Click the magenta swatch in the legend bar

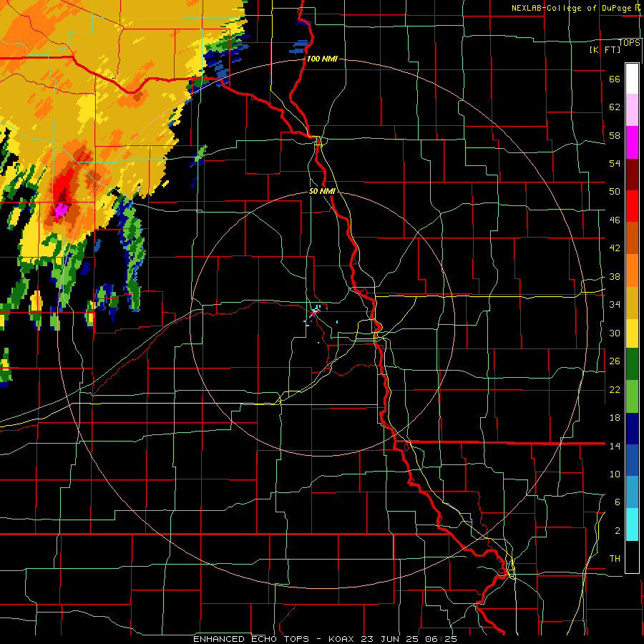coord(632,142)
